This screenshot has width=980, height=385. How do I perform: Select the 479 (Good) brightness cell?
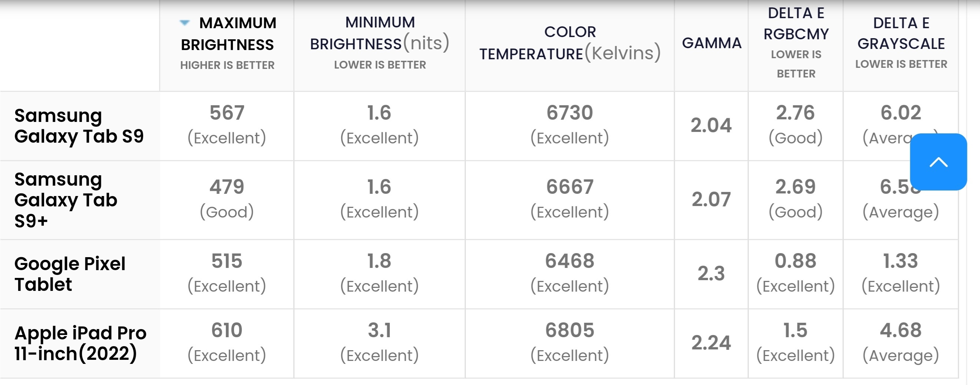click(227, 200)
